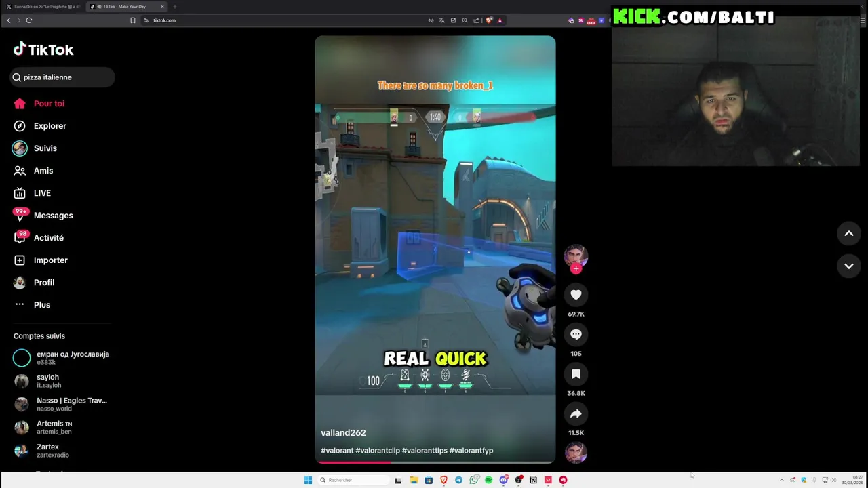Open Messages in the sidebar

[43, 216]
